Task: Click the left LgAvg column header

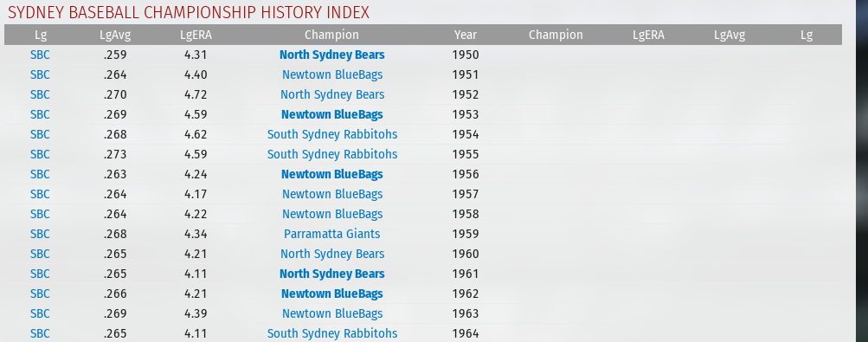Action: coord(115,35)
